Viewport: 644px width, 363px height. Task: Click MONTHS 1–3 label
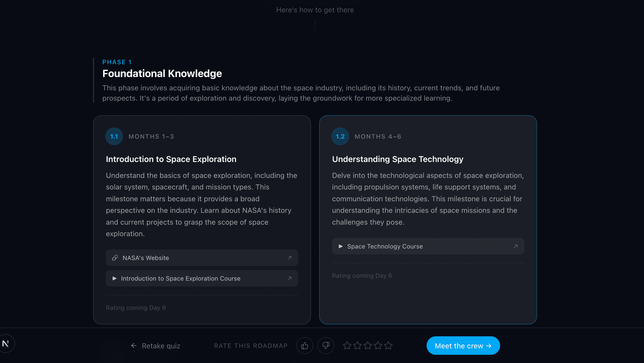click(151, 137)
